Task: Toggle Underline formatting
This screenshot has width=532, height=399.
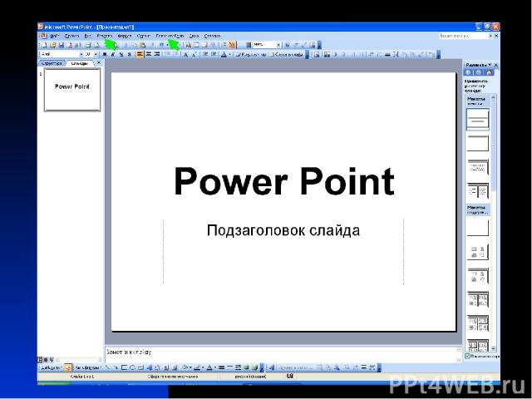Action: click(121, 54)
